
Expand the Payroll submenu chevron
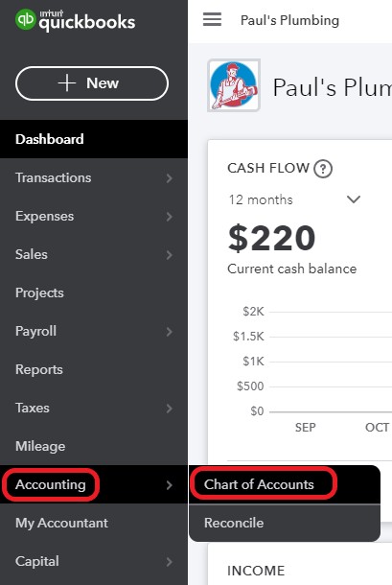pos(170,332)
